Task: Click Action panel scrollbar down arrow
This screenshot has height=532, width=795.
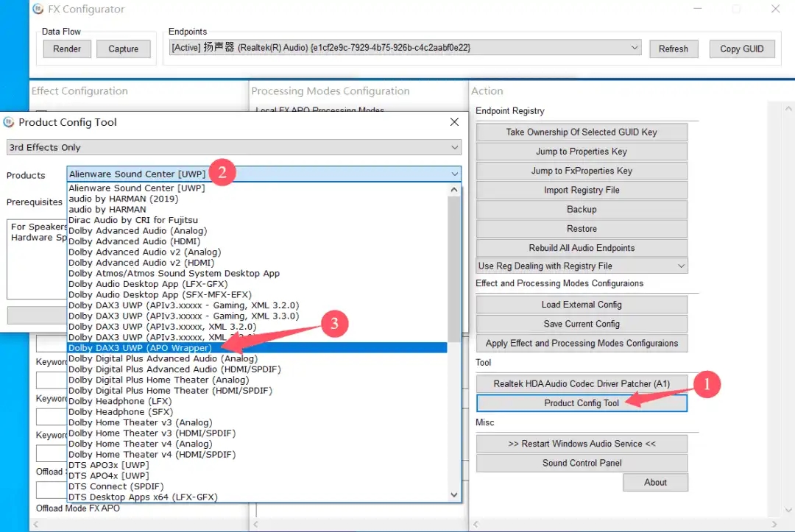Action: coord(788,510)
